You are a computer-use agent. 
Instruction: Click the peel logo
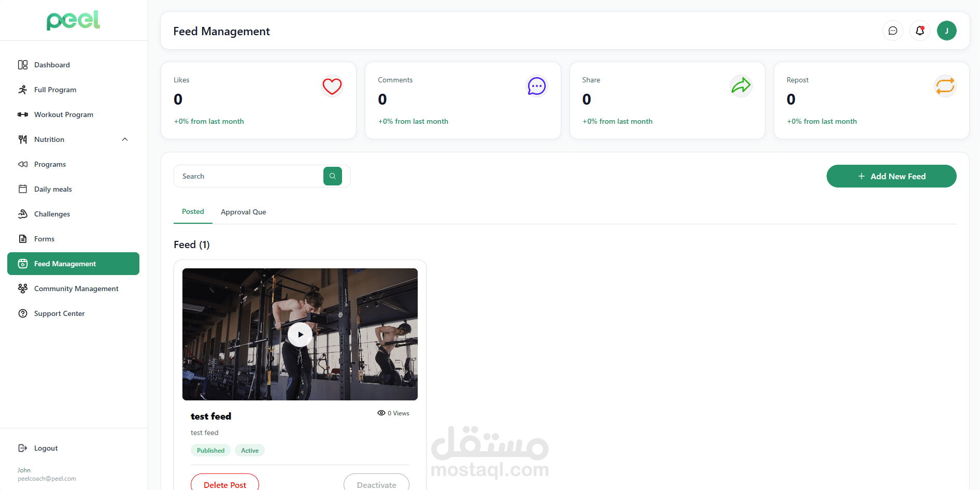pyautogui.click(x=74, y=20)
